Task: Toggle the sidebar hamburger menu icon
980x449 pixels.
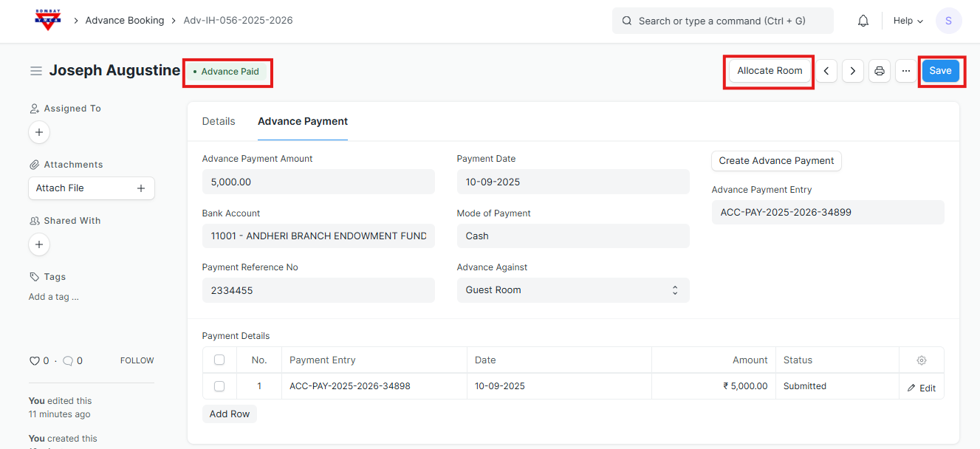Action: (35, 71)
